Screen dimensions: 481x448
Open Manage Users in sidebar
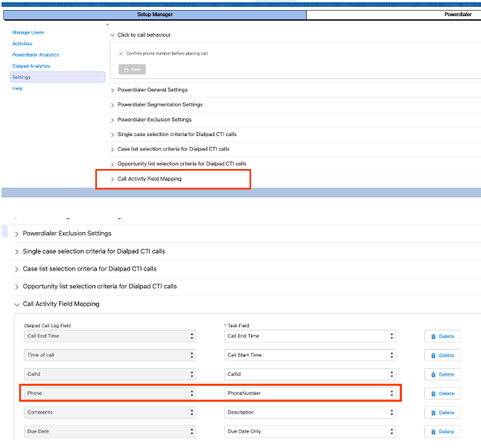click(x=28, y=32)
